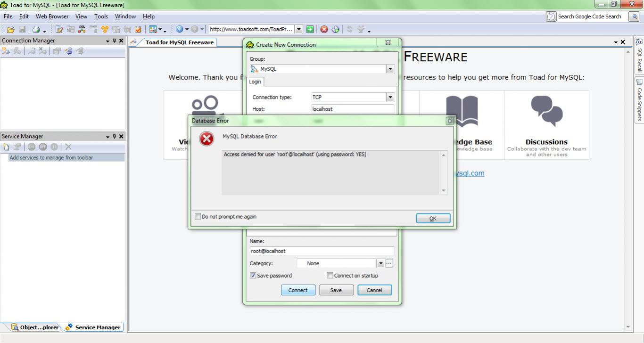644x343 pixels.
Task: Switch to the Service Manager bottom tab
Action: click(x=94, y=327)
